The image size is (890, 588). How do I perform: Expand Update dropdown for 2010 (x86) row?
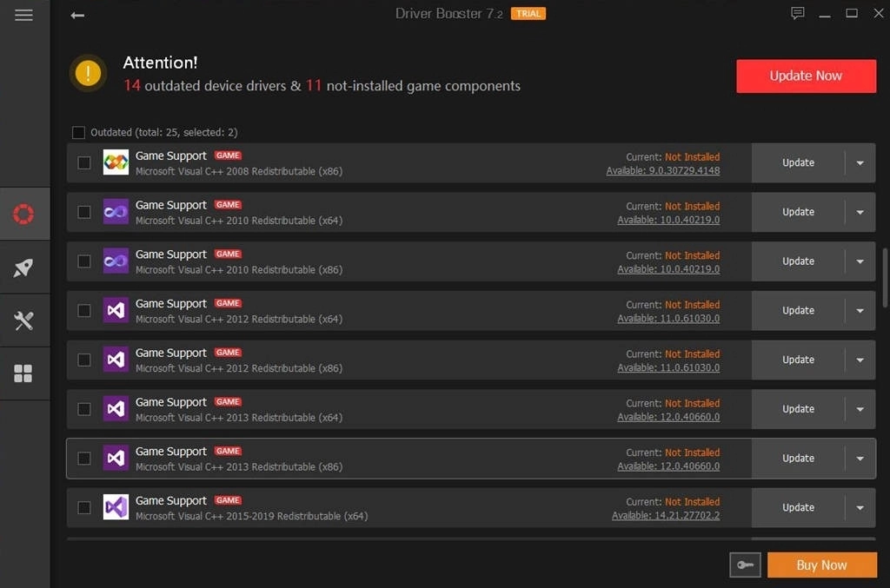860,261
